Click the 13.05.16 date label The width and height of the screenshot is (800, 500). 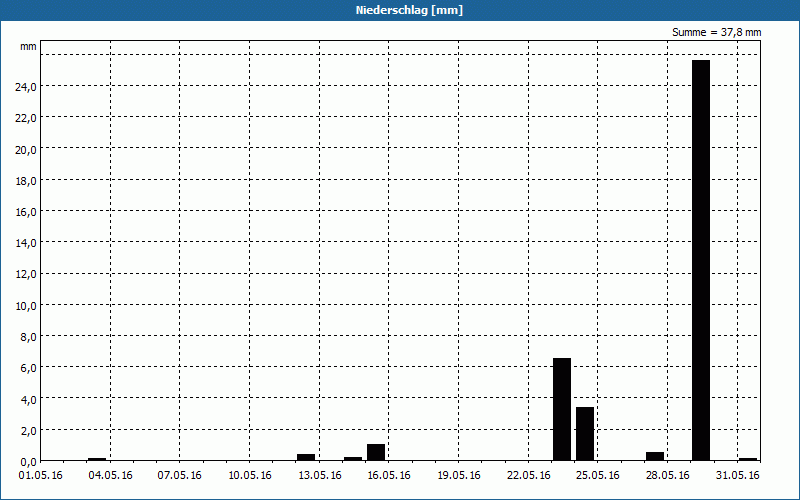click(320, 476)
